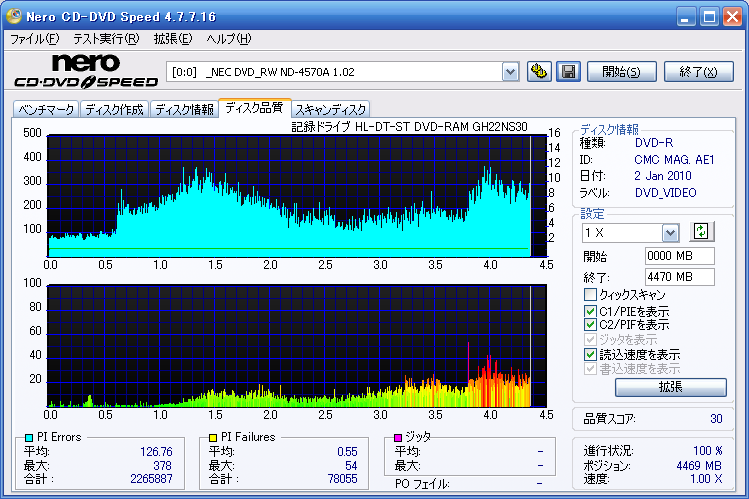Click the position value 4469 MB
This screenshot has height=499, width=749.
point(699,466)
